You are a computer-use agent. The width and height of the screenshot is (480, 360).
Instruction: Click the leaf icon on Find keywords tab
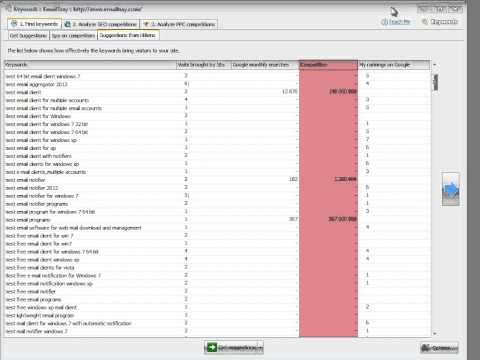click(14, 24)
